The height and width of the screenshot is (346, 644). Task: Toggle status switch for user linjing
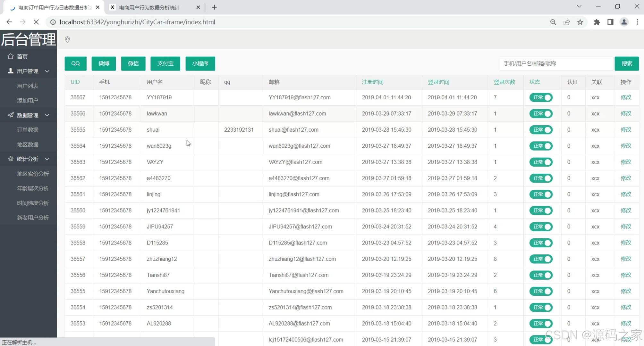[x=541, y=194]
